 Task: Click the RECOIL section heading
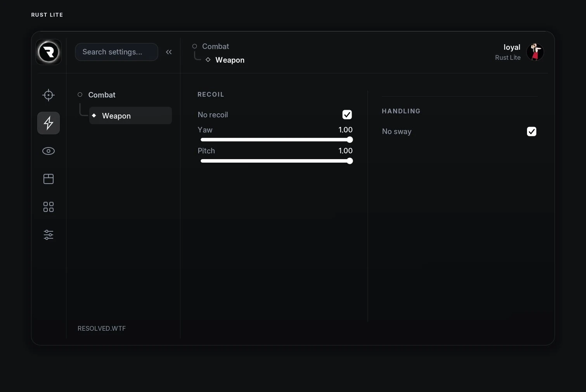[211, 94]
